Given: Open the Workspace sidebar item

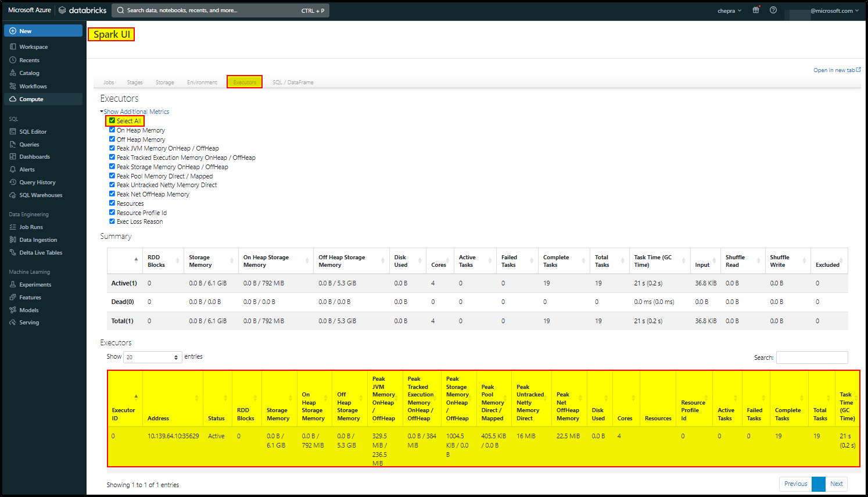Looking at the screenshot, I should coord(43,47).
